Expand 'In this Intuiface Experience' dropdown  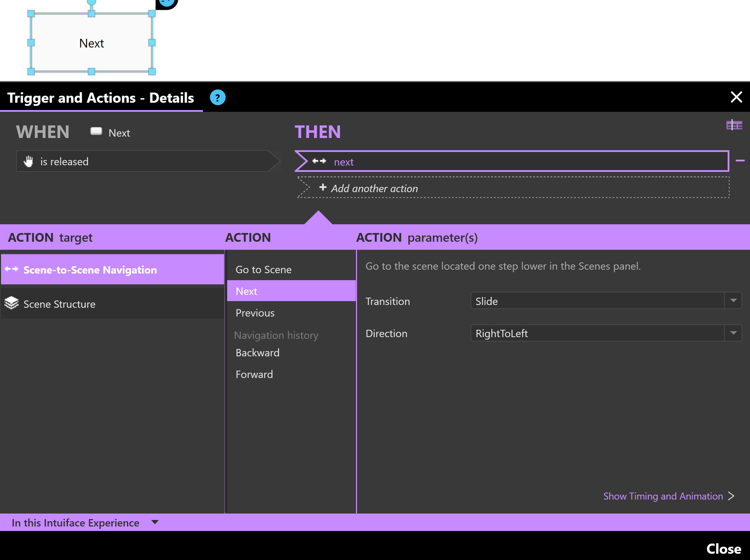tap(85, 523)
